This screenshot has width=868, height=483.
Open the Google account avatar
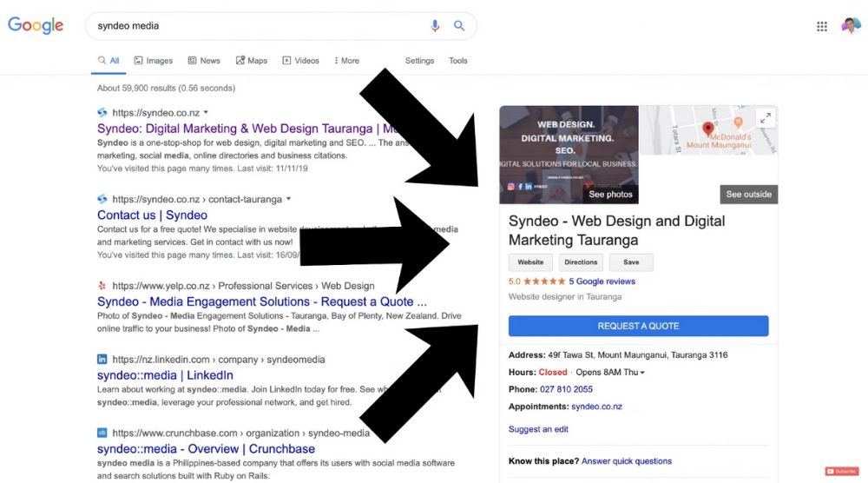851,25
